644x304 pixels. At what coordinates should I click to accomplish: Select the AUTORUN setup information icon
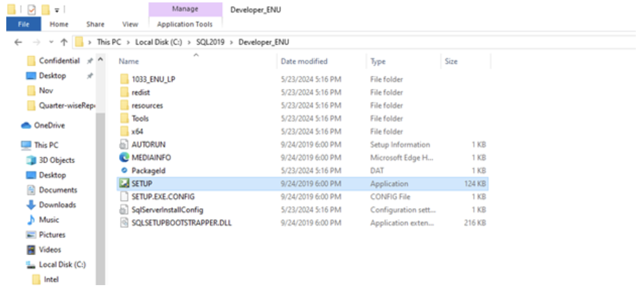pos(124,145)
